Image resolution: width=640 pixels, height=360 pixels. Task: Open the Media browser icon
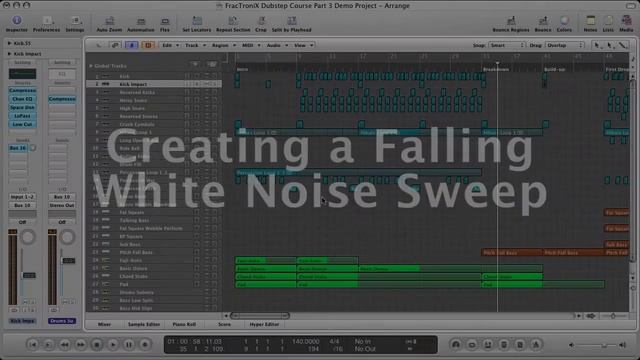point(627,20)
